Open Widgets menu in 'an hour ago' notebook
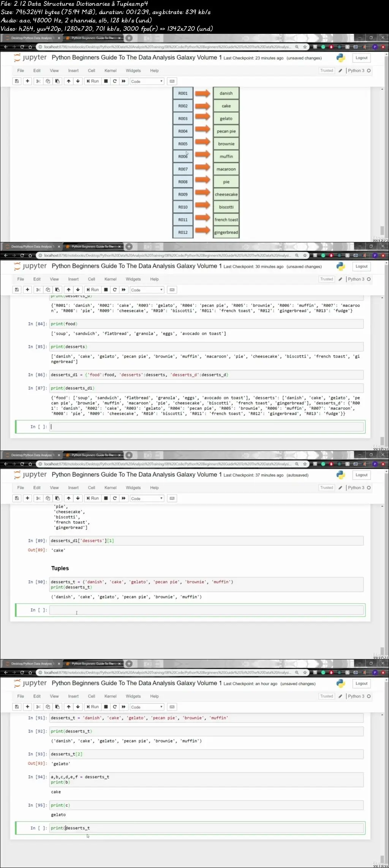This screenshot has width=389, height=868. [x=133, y=696]
